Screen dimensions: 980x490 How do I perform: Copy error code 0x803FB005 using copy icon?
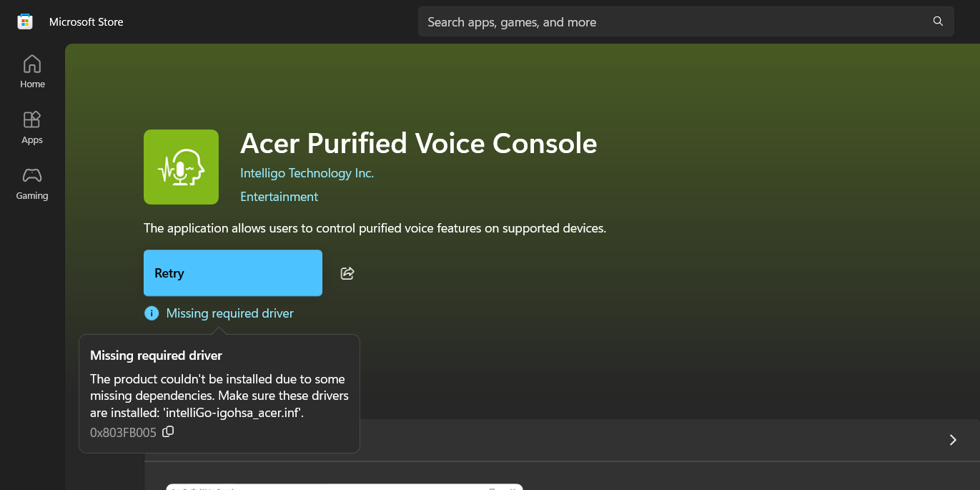(x=168, y=431)
